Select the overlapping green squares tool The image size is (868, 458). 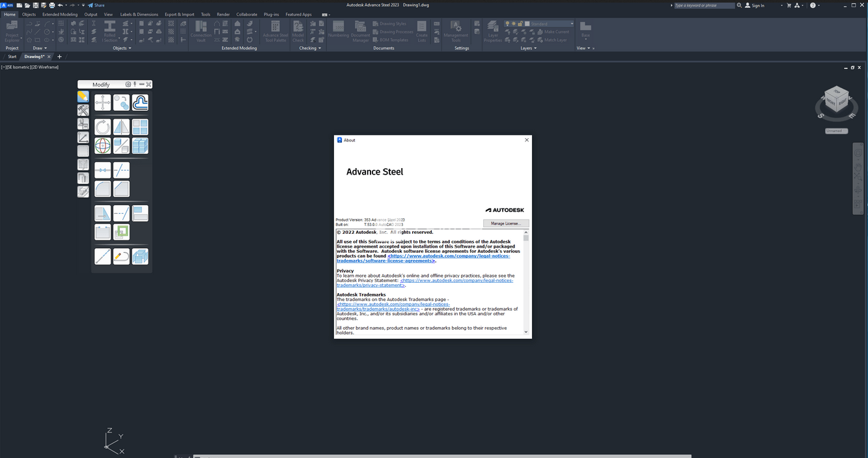tap(121, 232)
